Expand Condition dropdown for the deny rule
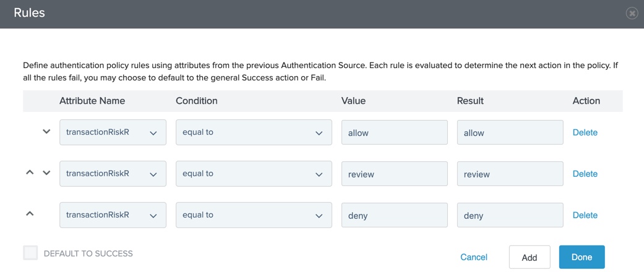 tap(254, 215)
